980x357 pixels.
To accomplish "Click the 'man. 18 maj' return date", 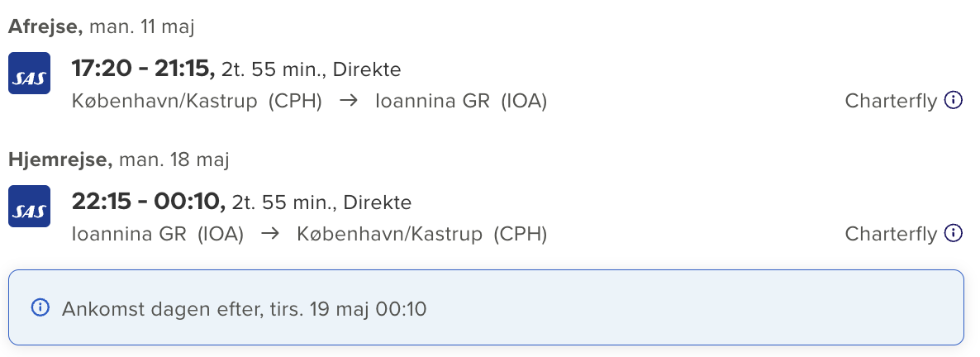I will click(x=174, y=159).
